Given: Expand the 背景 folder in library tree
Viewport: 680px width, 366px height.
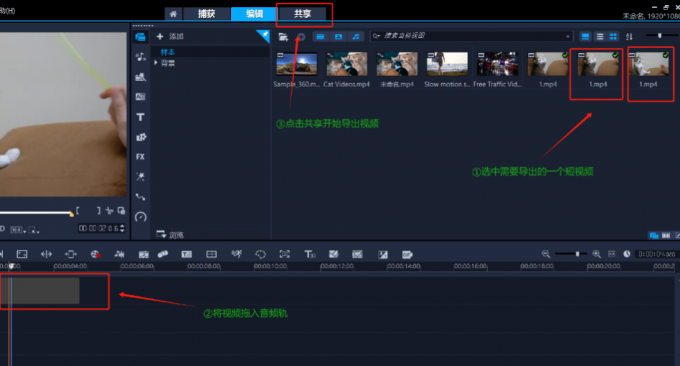Looking at the screenshot, I should coord(156,63).
